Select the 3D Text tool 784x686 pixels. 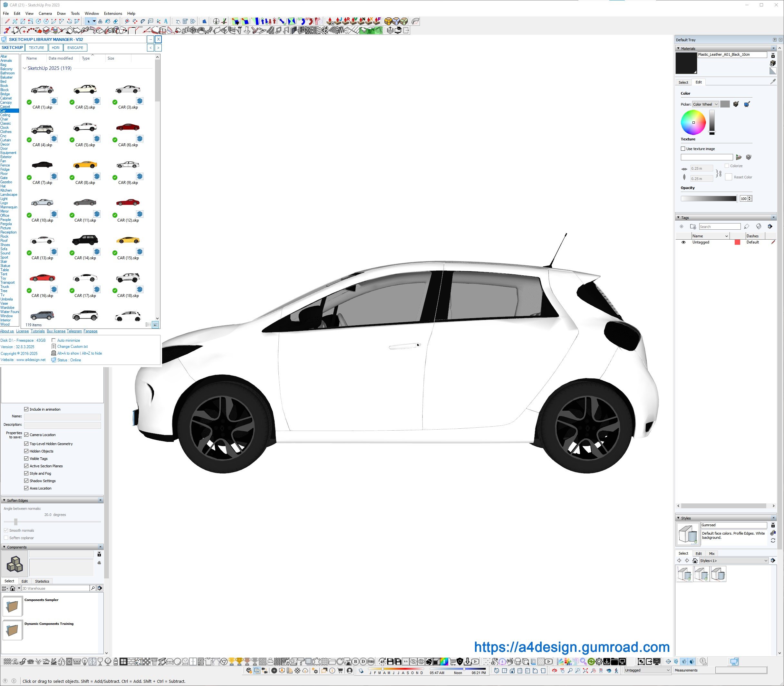click(166, 22)
